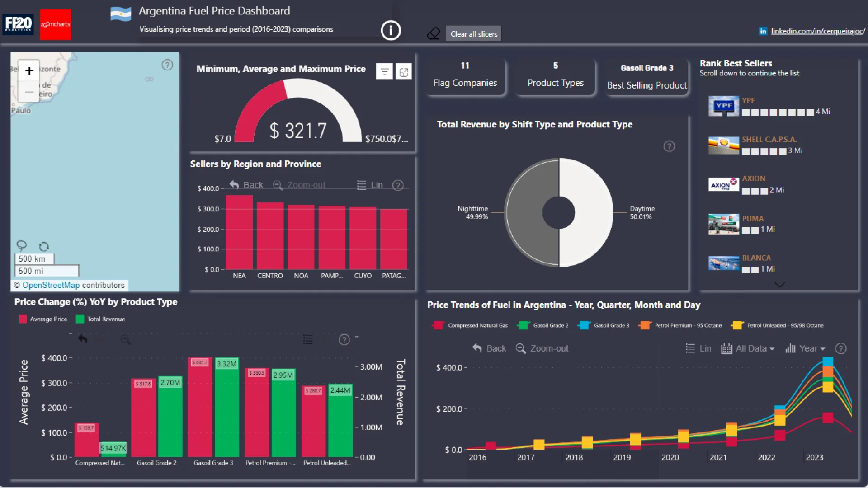Select the AXION logo in best sellers
Image resolution: width=868 pixels, height=488 pixels.
[723, 184]
